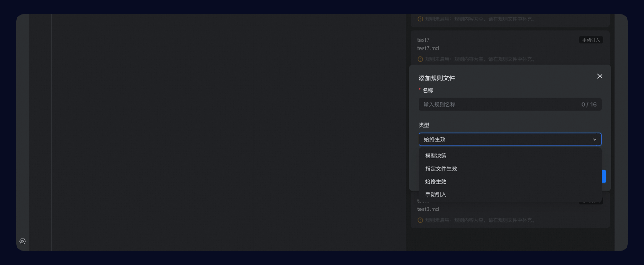Screen dimensions: 644x265
Task: Click the warning icon on the test3 rule card
Action: pos(420,220)
